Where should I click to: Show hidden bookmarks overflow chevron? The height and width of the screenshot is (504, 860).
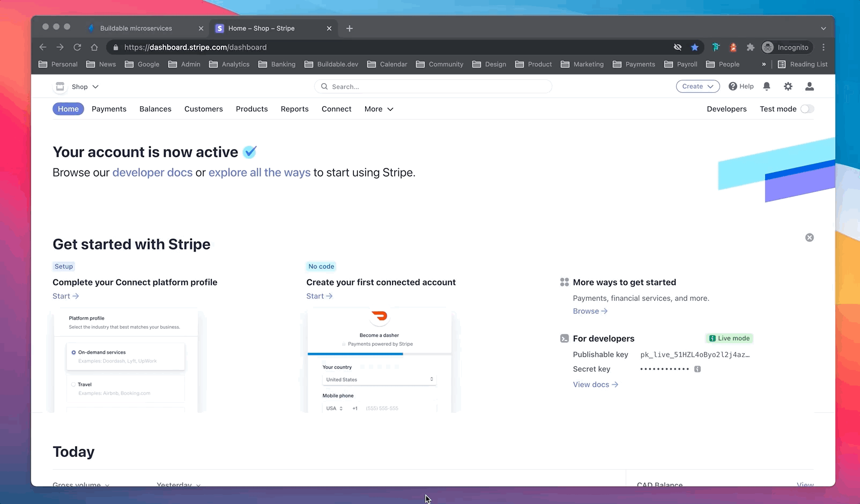point(763,64)
